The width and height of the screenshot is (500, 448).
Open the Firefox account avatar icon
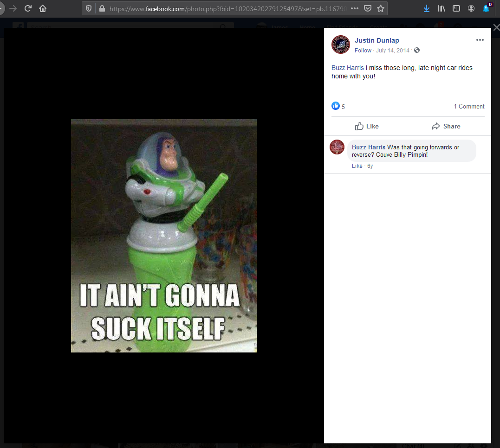click(x=471, y=9)
